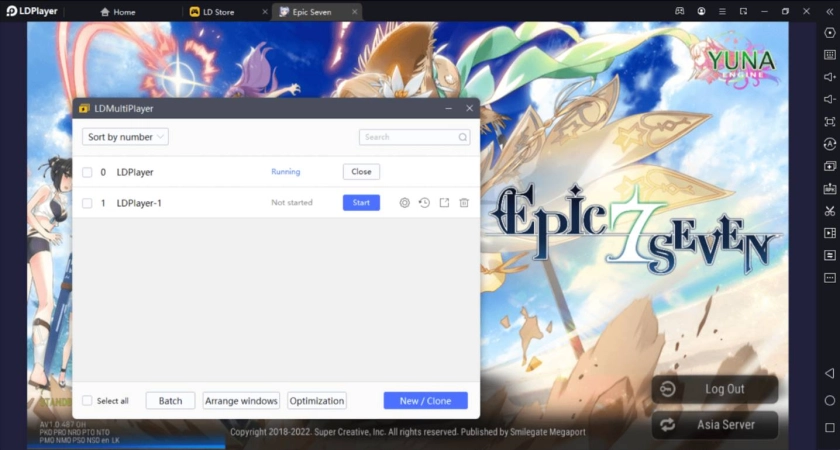This screenshot has width=840, height=450.
Task: Open the gamepad settings icon in title bar
Action: coord(679,11)
